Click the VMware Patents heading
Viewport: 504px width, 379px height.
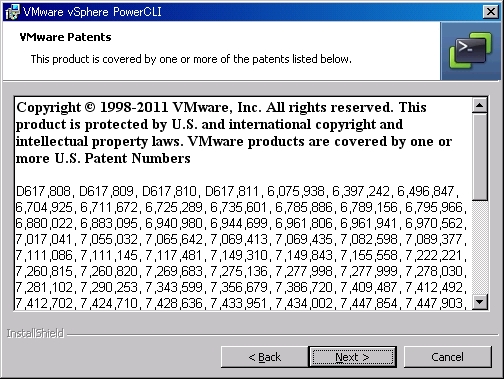click(x=65, y=37)
